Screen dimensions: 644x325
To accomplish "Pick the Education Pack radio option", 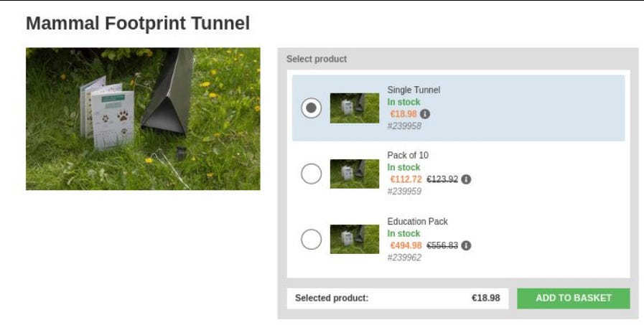I will 311,240.
